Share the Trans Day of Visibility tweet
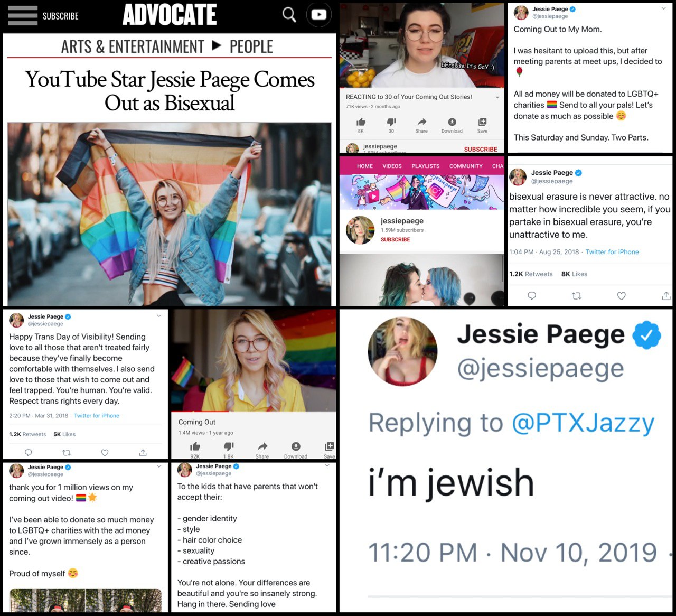The image size is (676, 616). (143, 453)
